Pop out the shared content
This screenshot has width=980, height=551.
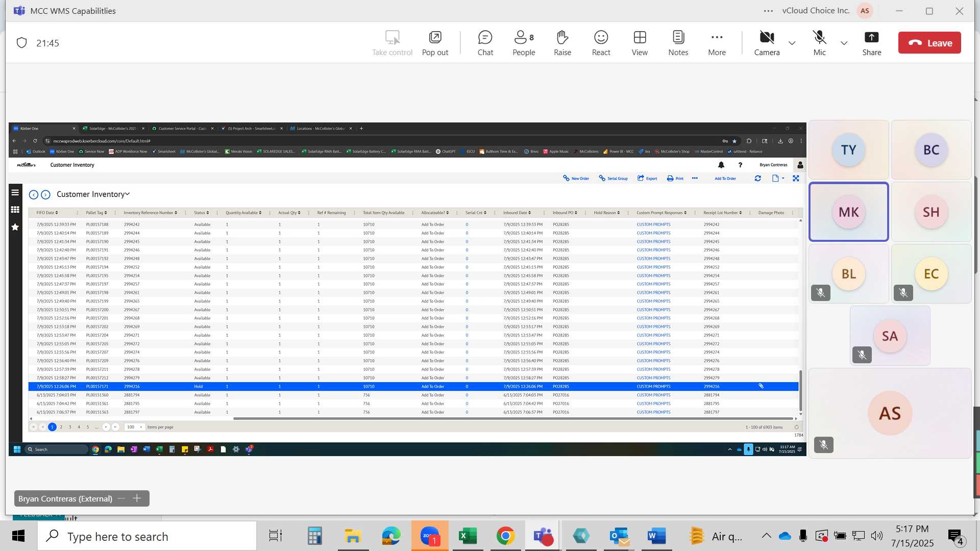(x=435, y=43)
